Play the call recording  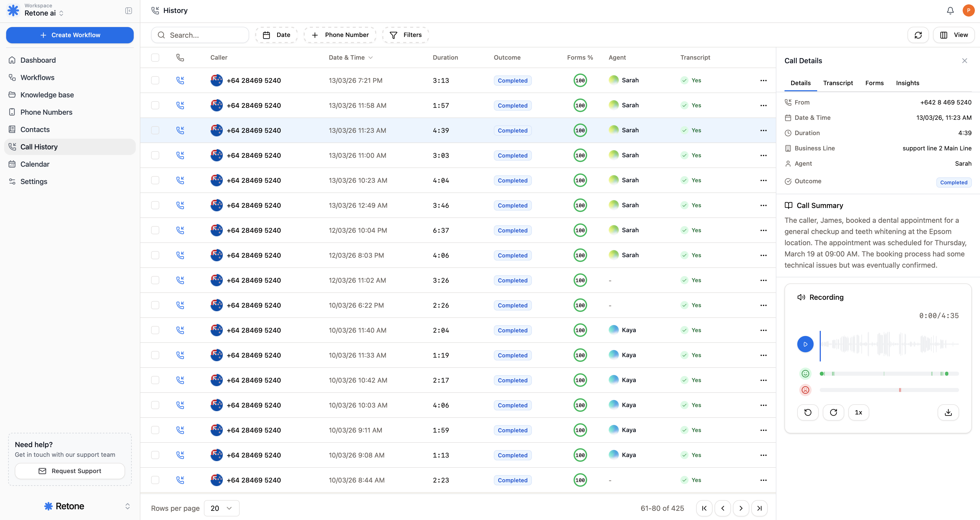805,344
